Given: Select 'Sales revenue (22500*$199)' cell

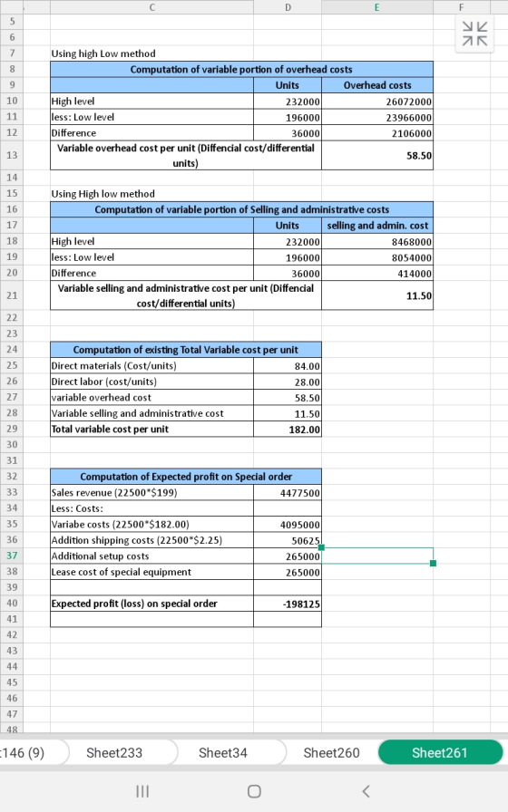Looking at the screenshot, I should [x=151, y=492].
